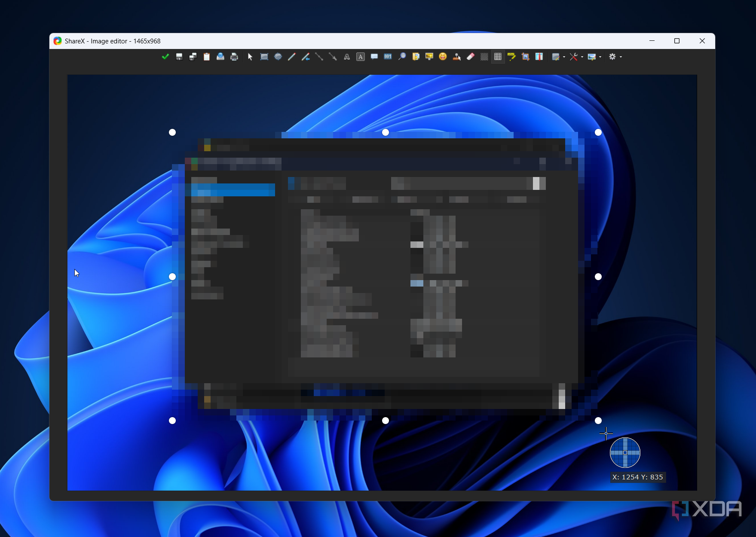
Task: Choose the Highlight marker tool
Action: pyautogui.click(x=511, y=57)
